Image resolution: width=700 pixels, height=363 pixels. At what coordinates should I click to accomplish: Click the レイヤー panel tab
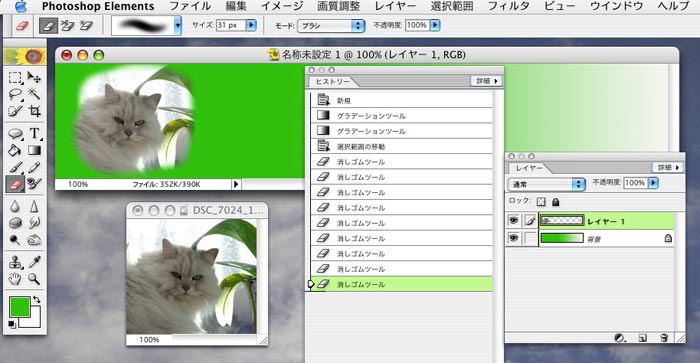point(529,168)
